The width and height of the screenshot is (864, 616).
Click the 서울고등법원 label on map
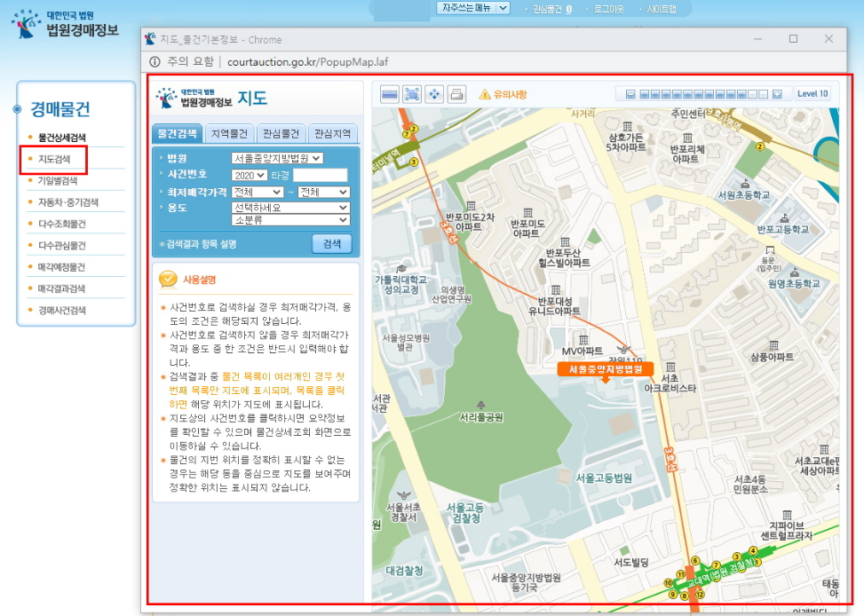coord(604,478)
